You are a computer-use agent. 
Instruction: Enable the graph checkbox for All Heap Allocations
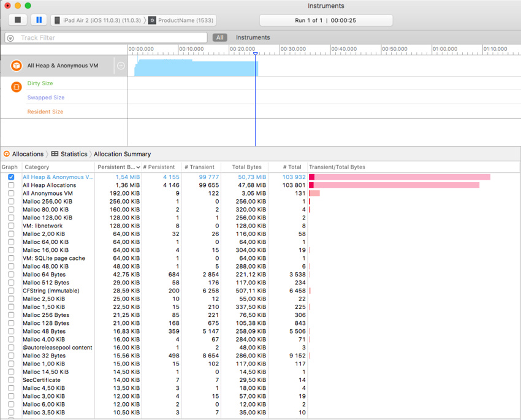point(11,185)
